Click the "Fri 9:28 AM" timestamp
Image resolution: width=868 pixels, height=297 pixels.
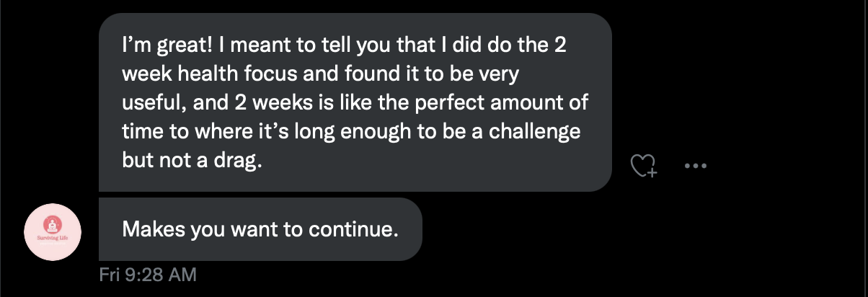[x=147, y=275]
